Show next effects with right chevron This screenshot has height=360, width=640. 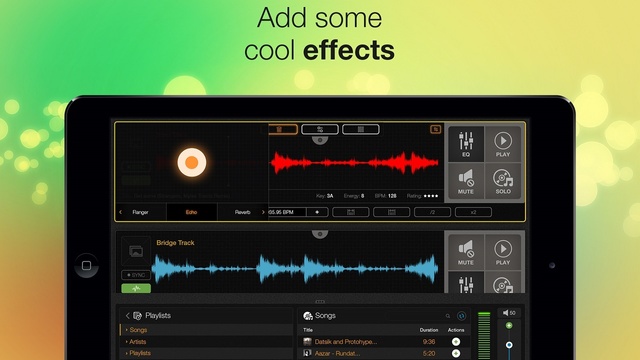point(263,212)
